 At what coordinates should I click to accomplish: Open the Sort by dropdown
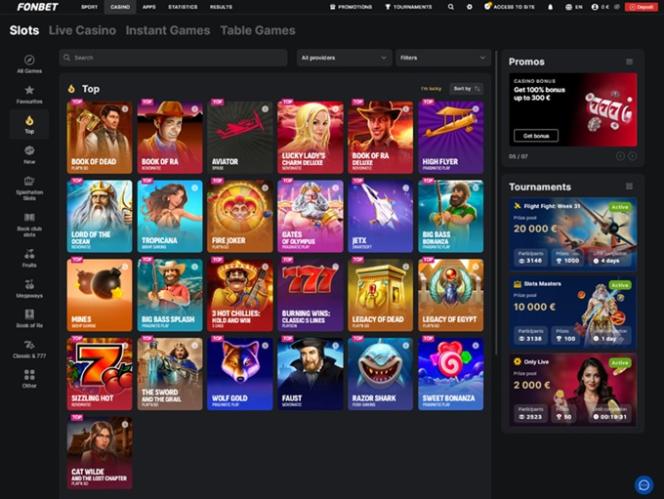[466, 88]
